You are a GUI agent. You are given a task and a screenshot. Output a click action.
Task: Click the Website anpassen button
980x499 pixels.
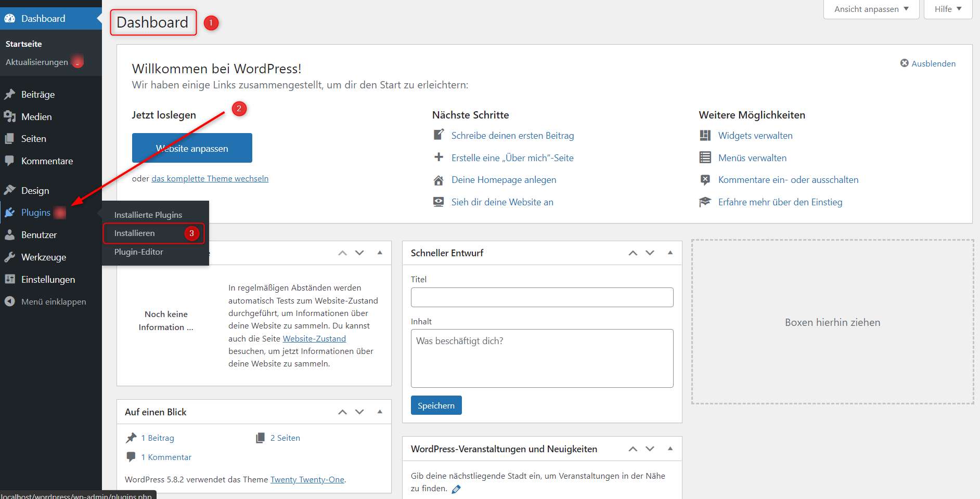tap(192, 148)
